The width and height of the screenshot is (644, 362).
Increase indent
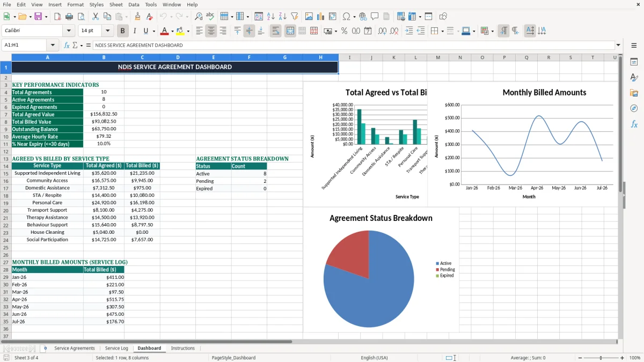(x=409, y=31)
